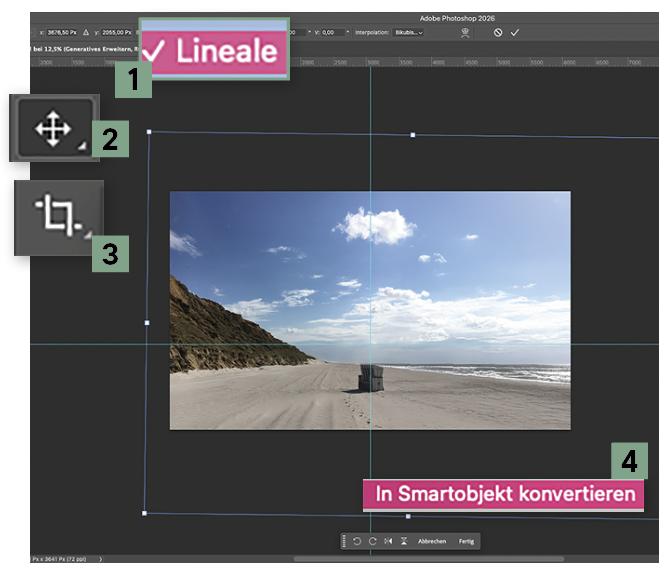The width and height of the screenshot is (671, 575).
Task: Flip vertically using the transform bar icon
Action: tap(403, 541)
